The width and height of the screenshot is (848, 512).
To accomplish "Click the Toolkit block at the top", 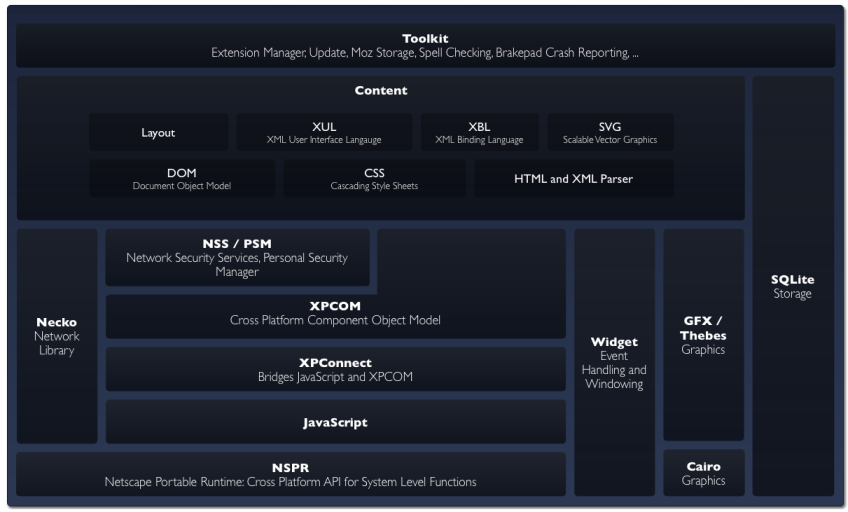I will click(425, 45).
